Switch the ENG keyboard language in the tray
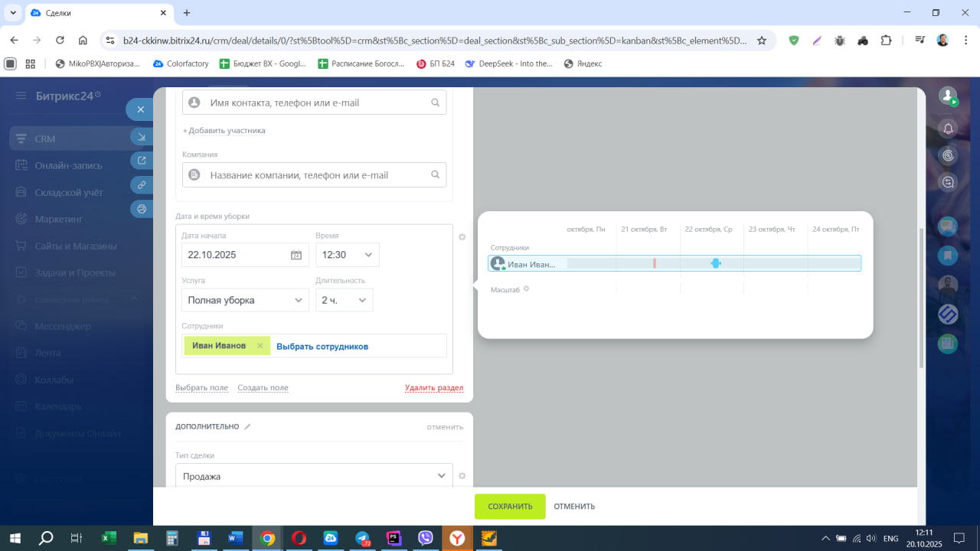This screenshot has height=551, width=980. click(890, 539)
